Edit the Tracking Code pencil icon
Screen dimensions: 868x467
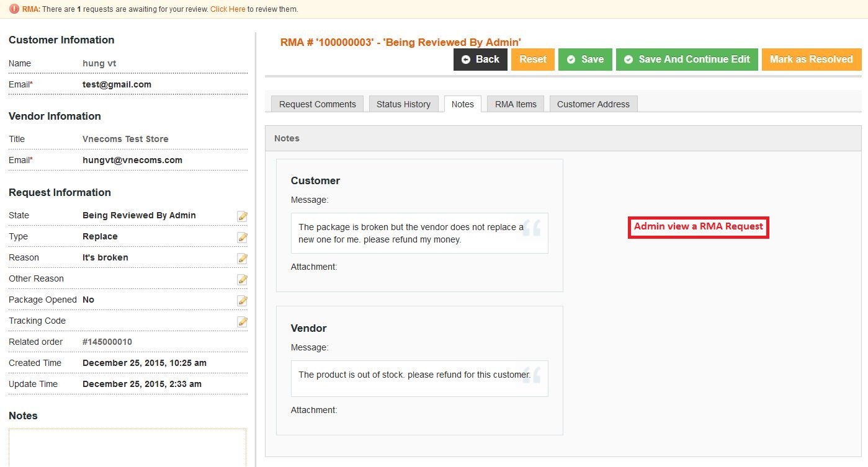(243, 321)
